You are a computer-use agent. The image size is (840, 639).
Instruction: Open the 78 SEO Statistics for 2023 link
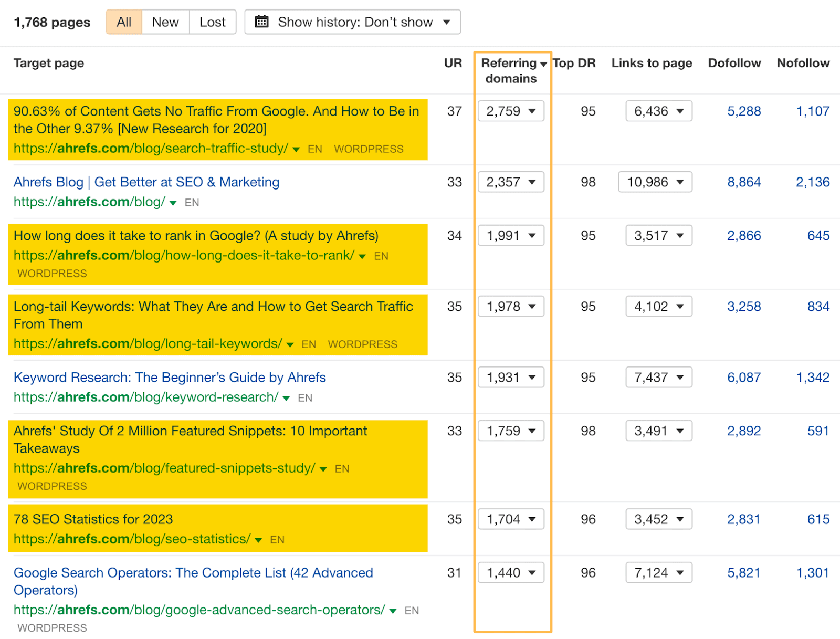tap(93, 519)
